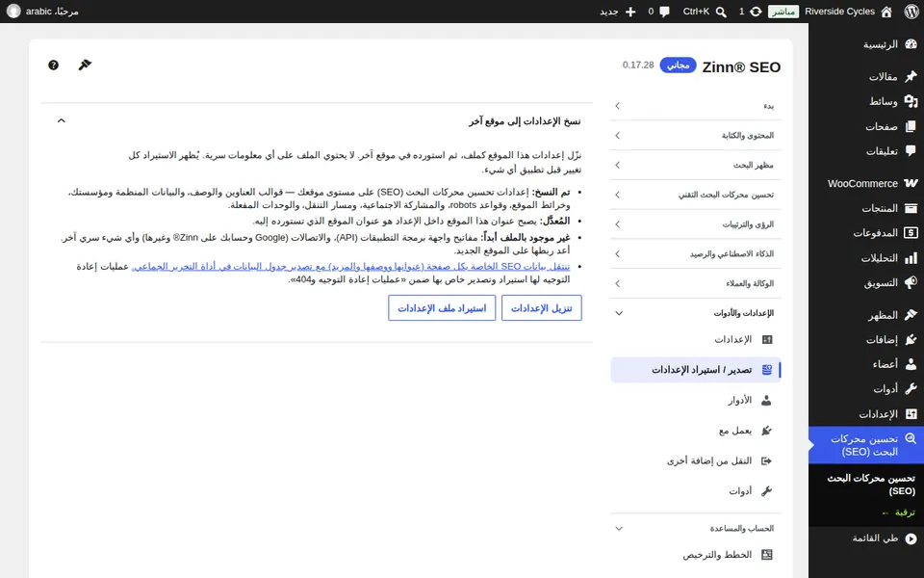Open bulk editor data export link
The width and height of the screenshot is (924, 578).
[350, 267]
